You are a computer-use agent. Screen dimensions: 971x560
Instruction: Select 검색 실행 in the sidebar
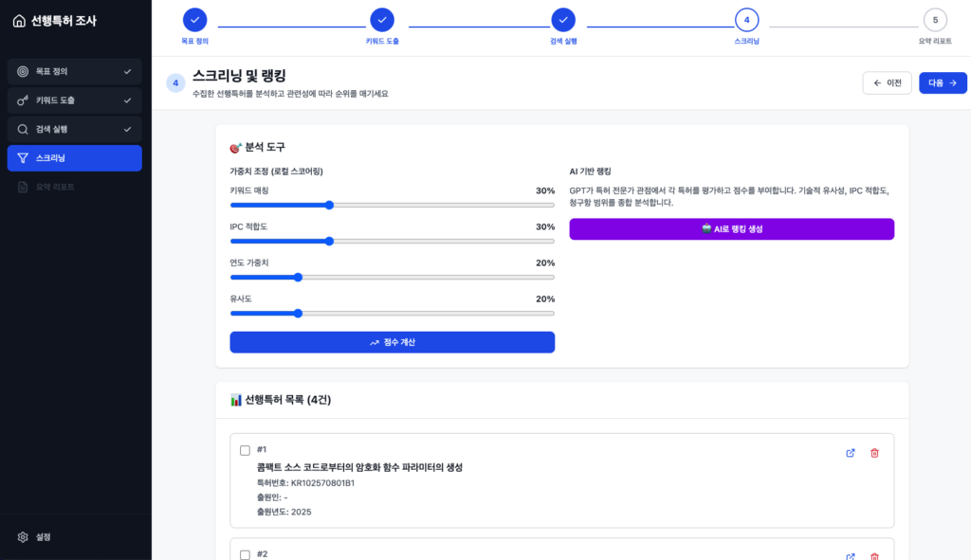[74, 129]
